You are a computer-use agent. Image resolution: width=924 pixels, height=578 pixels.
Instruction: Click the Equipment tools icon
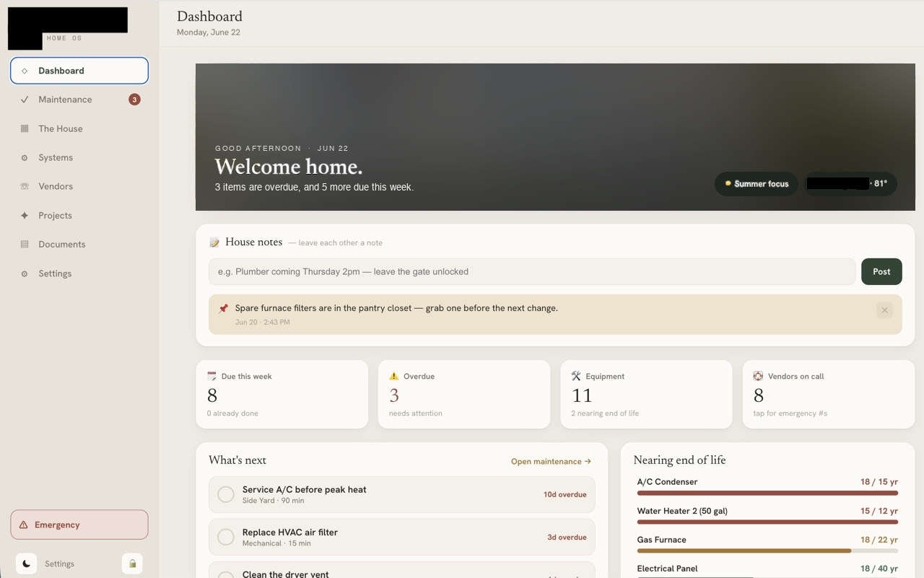(575, 376)
